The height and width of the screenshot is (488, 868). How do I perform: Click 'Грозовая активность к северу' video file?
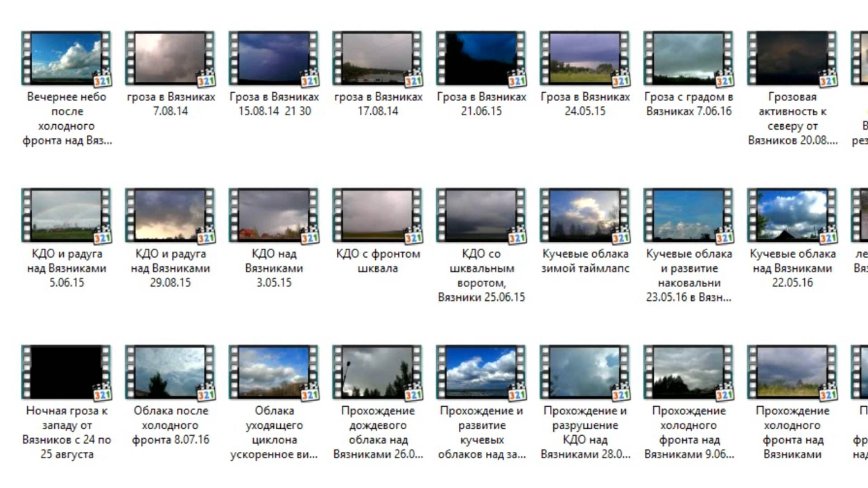point(792,58)
